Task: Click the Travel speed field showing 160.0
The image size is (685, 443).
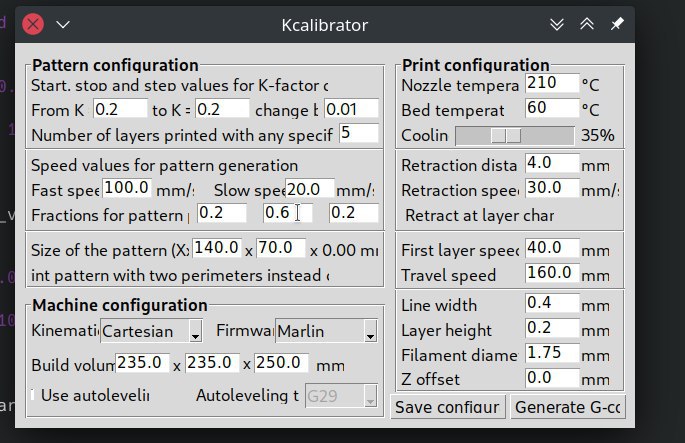Action: click(552, 273)
